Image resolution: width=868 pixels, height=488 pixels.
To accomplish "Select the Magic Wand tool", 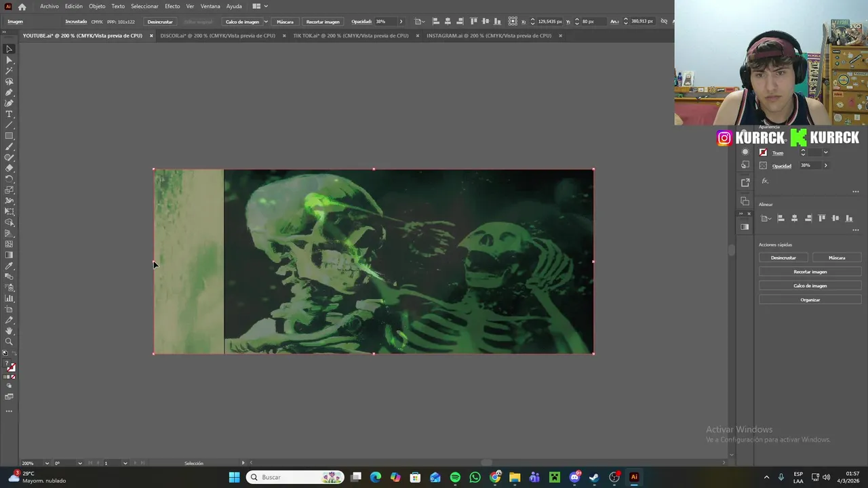I will pyautogui.click(x=9, y=70).
